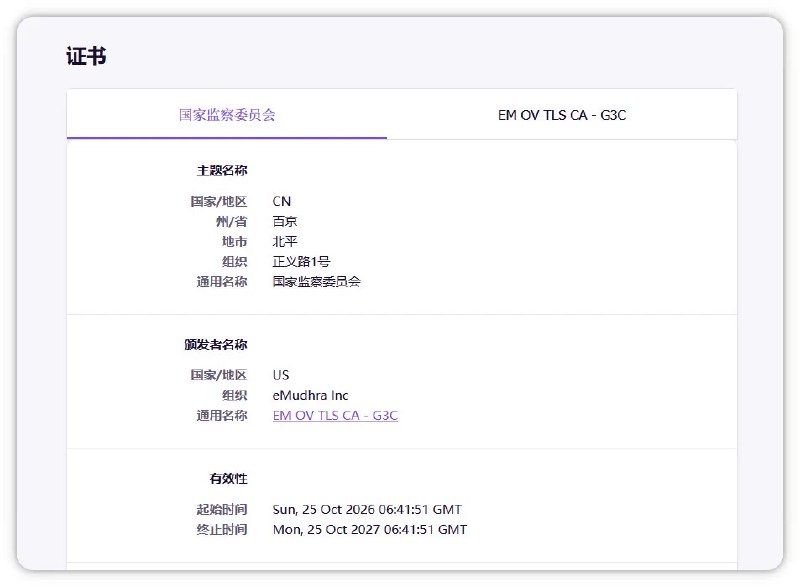Select the subject common name value 国家监察委员会

(x=316, y=282)
